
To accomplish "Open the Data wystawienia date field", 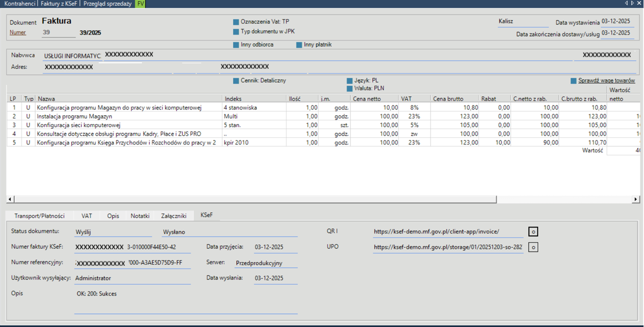I will coord(616,21).
